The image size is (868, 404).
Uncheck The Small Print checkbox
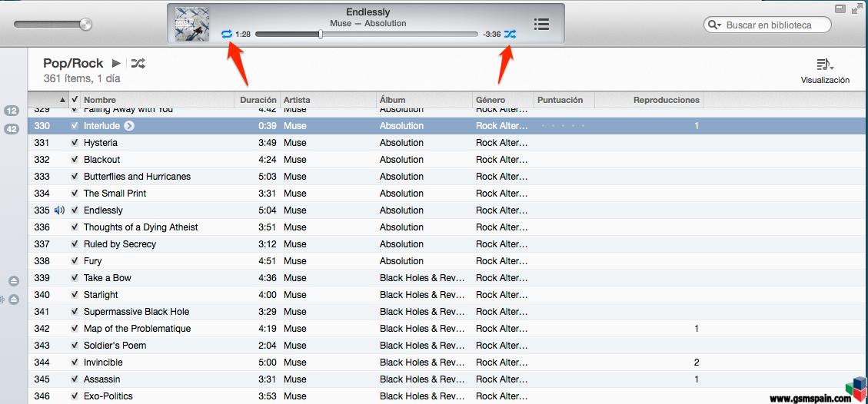coord(75,194)
